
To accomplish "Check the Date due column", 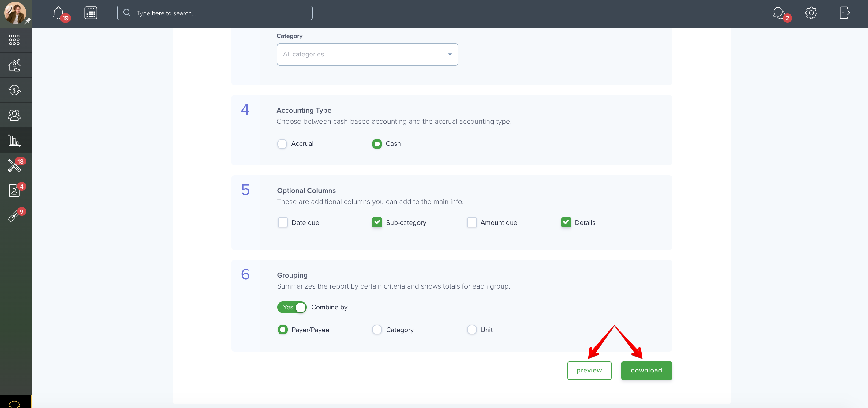I will [x=282, y=223].
